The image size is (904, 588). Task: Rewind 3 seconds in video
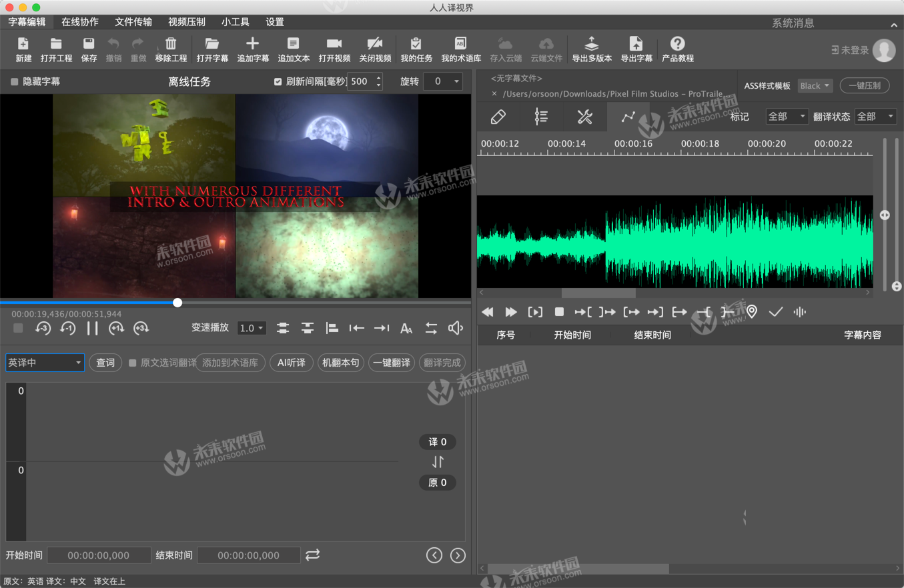point(43,328)
